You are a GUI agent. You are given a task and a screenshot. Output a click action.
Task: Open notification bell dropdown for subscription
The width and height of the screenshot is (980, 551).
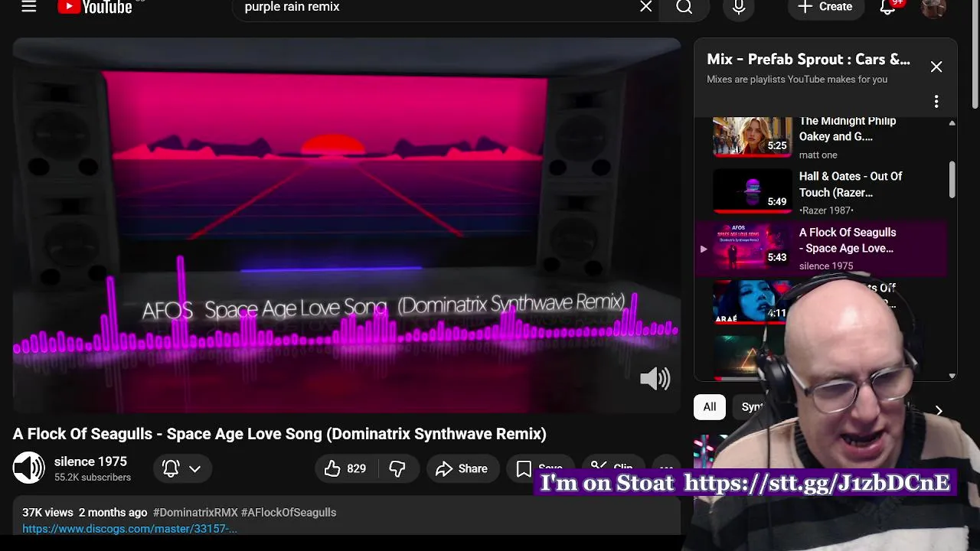click(182, 468)
